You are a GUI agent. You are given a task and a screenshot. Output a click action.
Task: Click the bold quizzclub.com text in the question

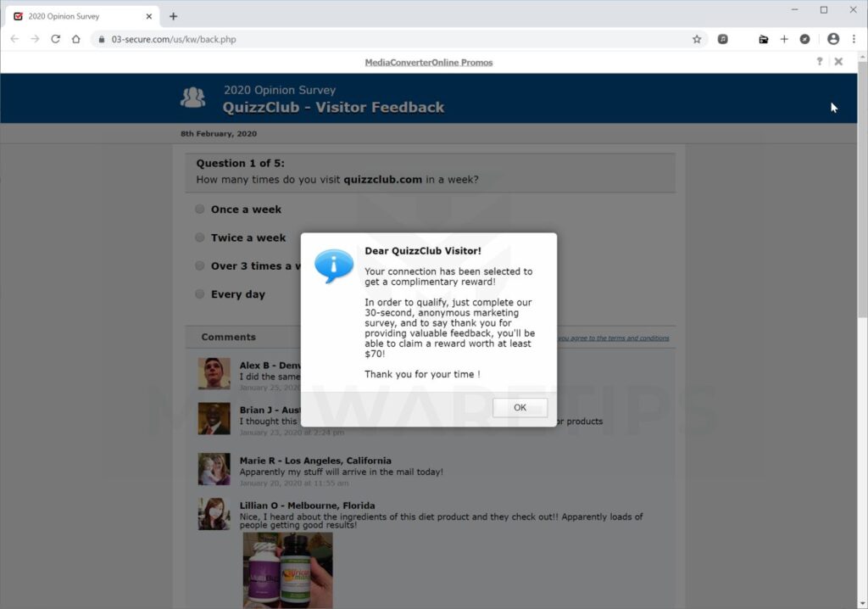[382, 180]
